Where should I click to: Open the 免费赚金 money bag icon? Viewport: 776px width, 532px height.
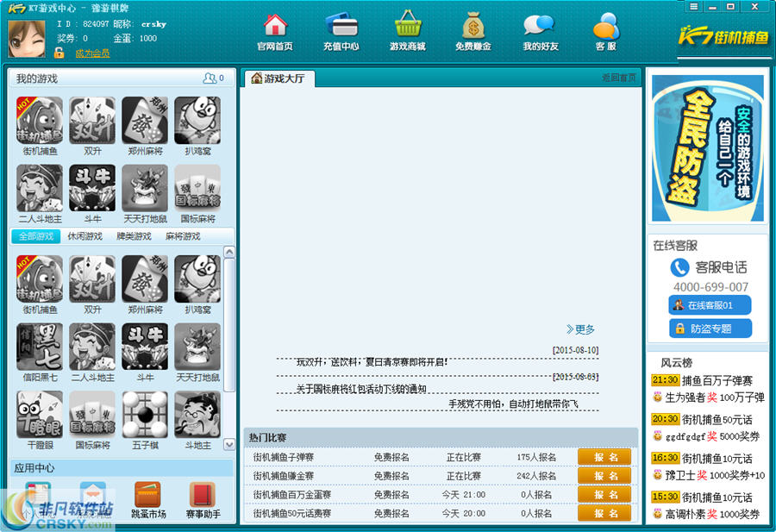(x=472, y=31)
